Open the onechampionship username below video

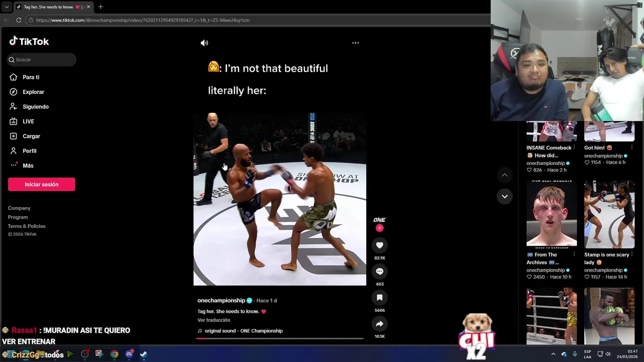[x=221, y=300]
